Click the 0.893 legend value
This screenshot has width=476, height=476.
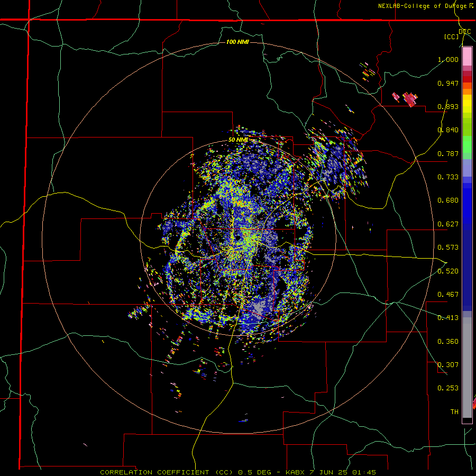pyautogui.click(x=448, y=106)
